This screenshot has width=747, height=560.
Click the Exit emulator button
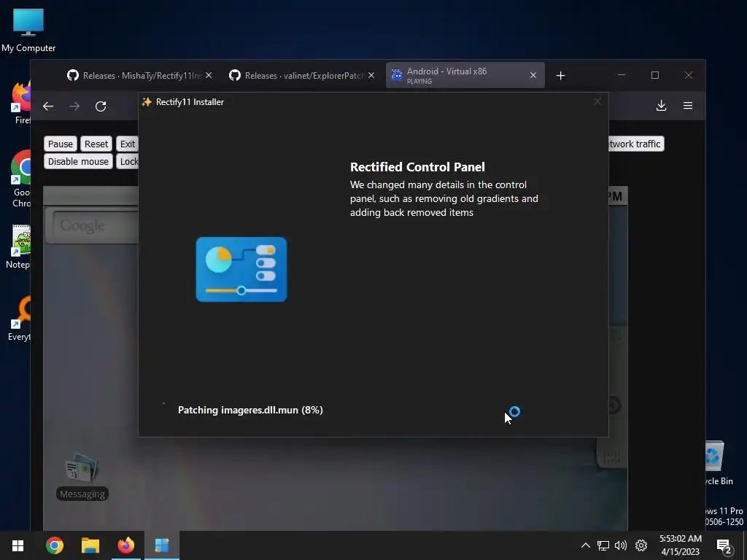[x=127, y=144]
